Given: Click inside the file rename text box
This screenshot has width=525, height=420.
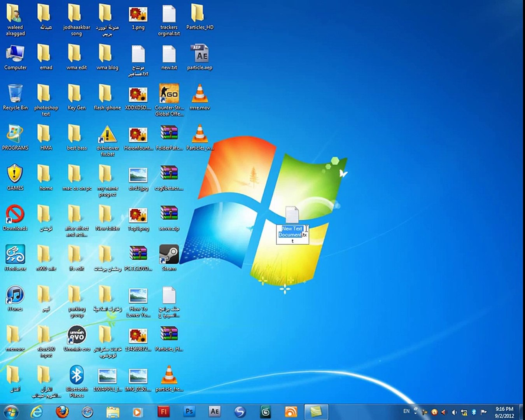Looking at the screenshot, I should [x=292, y=234].
